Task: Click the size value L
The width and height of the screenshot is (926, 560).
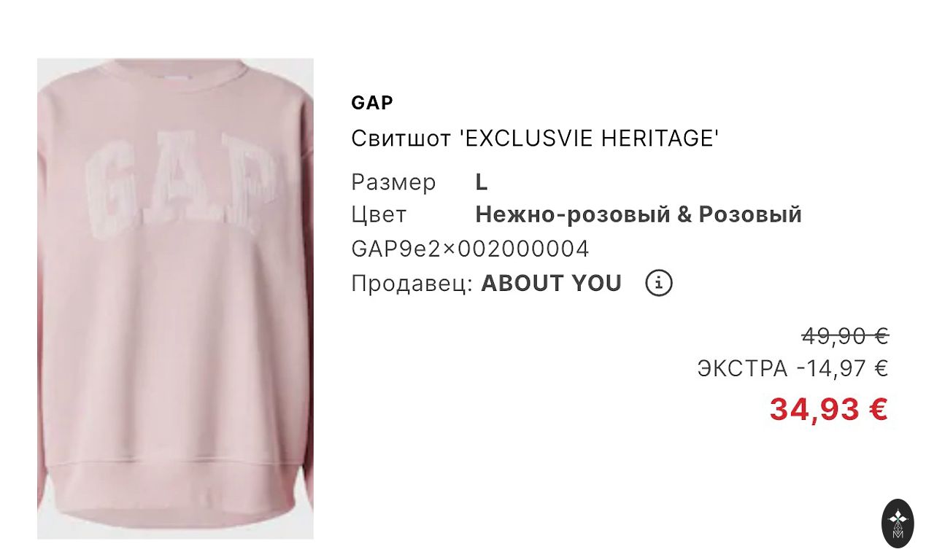Action: 481,182
